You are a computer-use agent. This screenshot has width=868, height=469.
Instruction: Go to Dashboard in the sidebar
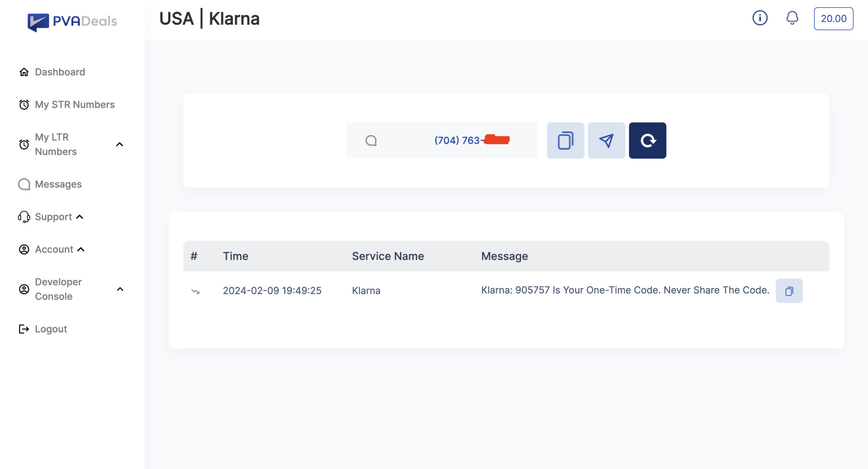[x=60, y=72]
